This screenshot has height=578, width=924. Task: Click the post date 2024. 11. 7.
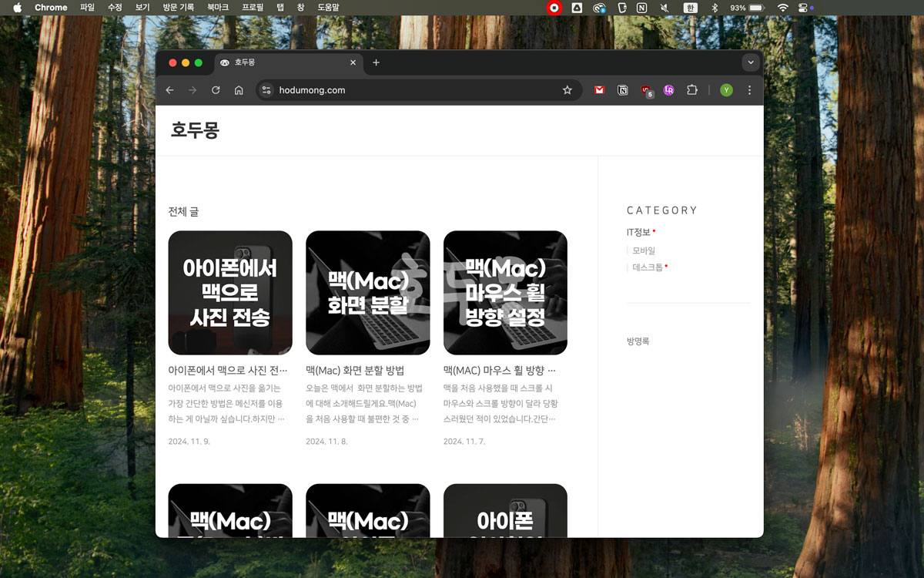464,442
